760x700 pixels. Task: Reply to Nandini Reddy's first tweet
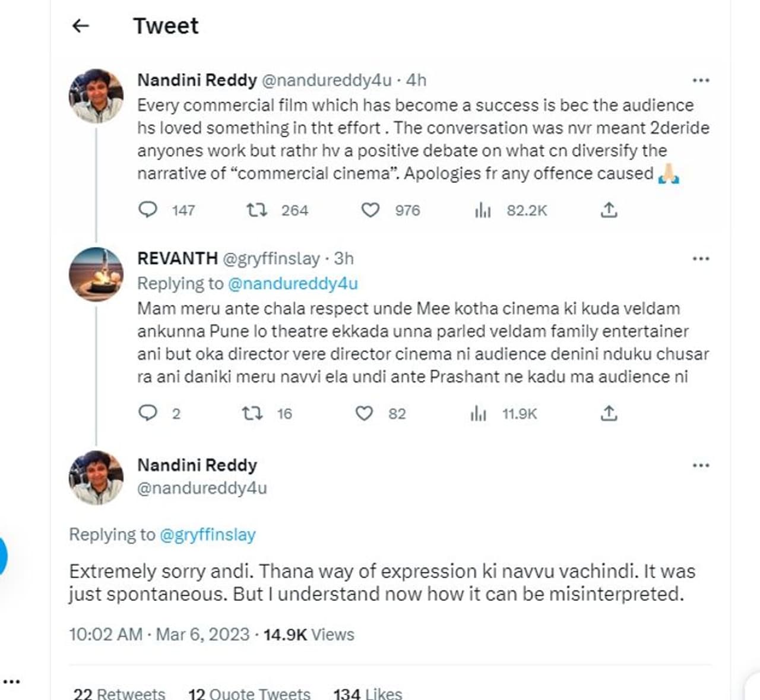tap(148, 210)
